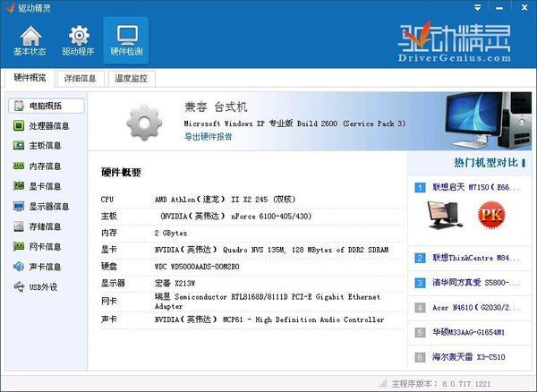Click the Quadro NVS 135M graphics text
Screen dimensions: 537x392
[271, 250]
